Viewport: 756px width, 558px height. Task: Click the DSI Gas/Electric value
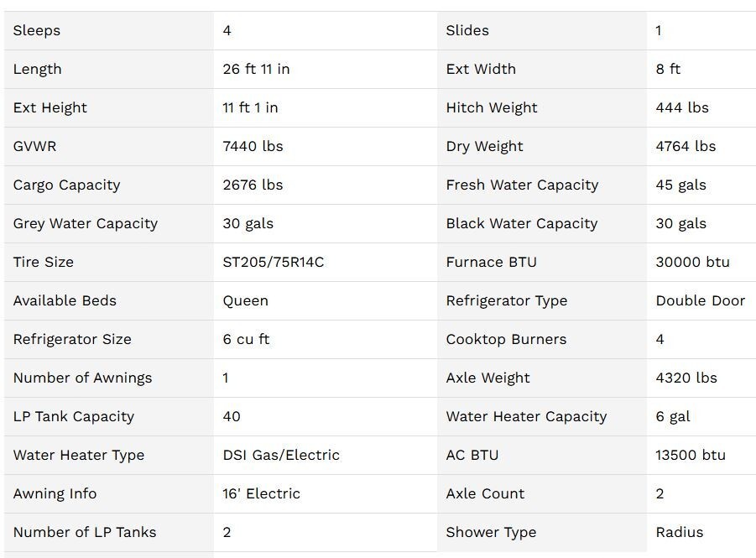[x=281, y=455]
